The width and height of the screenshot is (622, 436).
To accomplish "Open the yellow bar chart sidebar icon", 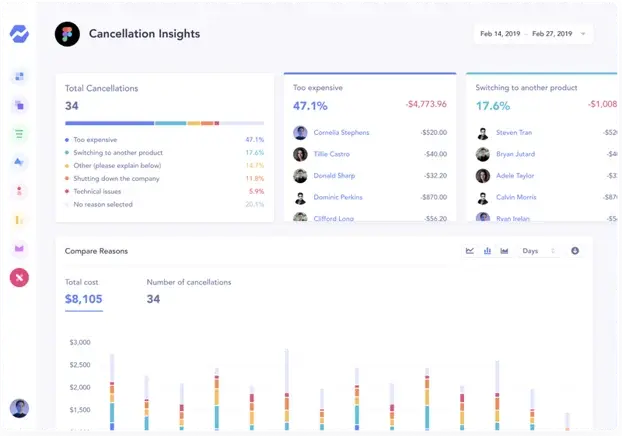I will point(19,220).
